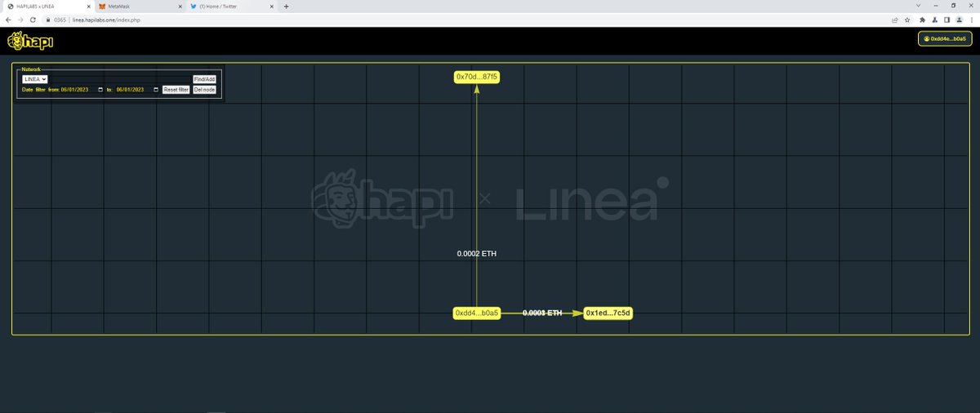
Task: Click the 0.0002 ETH edge label
Action: [x=477, y=254]
